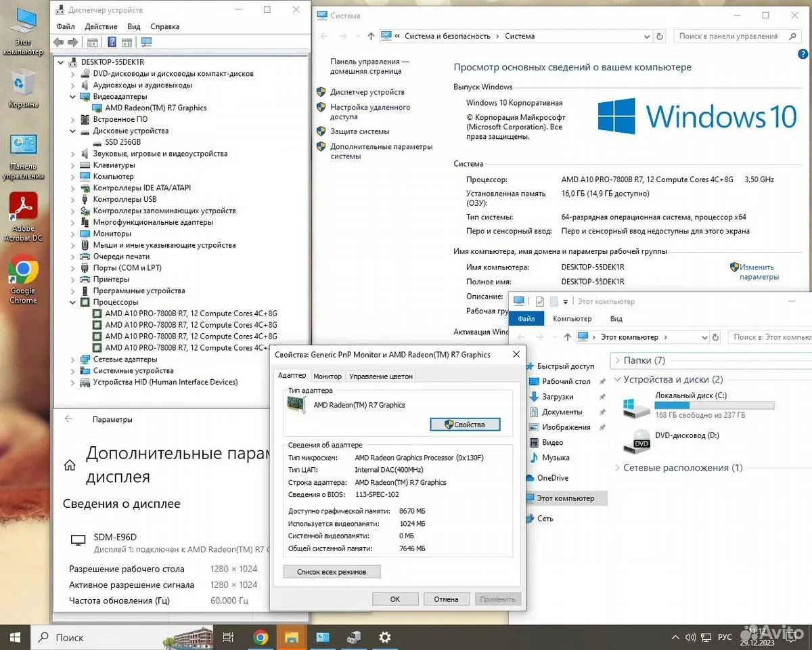812x650 pixels.
Task: Click the File Explorer icon on the taskbar
Action: point(292,637)
